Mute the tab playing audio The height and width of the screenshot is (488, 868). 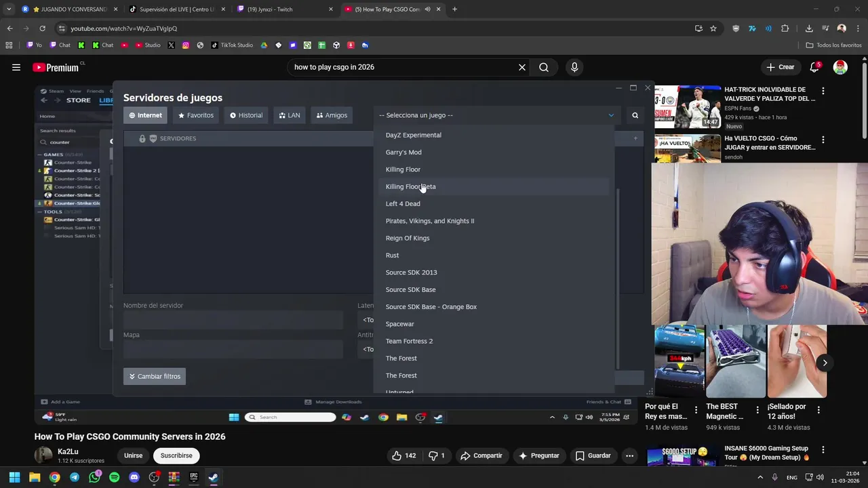(x=427, y=9)
